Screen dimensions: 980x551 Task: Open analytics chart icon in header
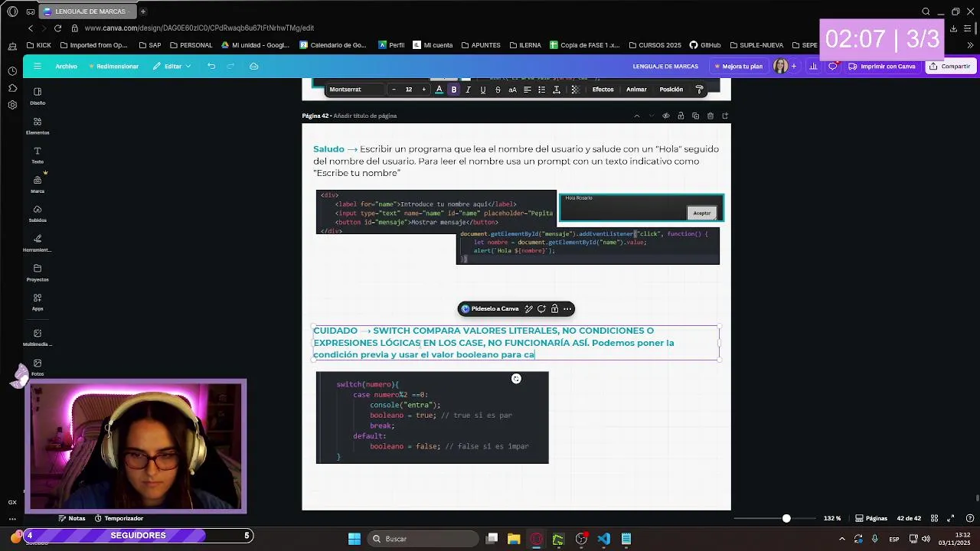(x=813, y=67)
